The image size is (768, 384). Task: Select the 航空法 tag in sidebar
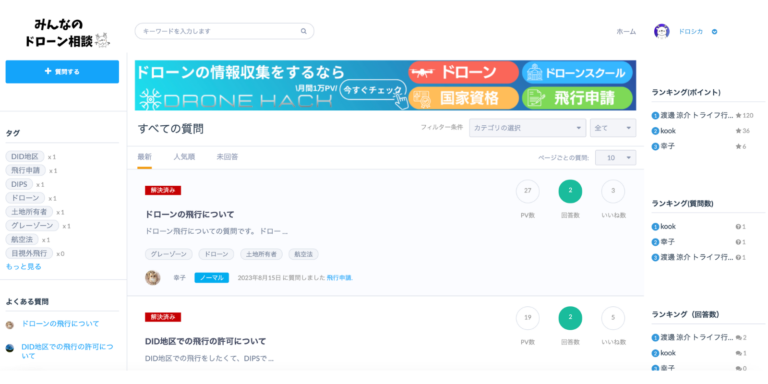(x=22, y=240)
